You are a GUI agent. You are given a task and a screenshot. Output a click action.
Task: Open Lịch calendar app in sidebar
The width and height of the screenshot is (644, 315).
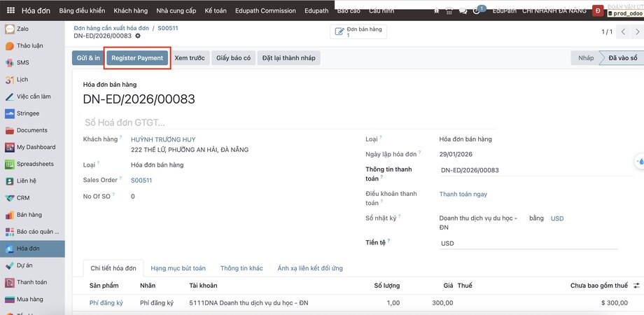(32, 80)
